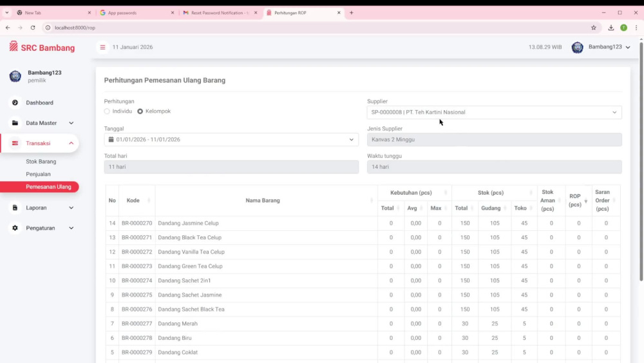
Task: Close the App passwords tab
Action: tap(173, 13)
